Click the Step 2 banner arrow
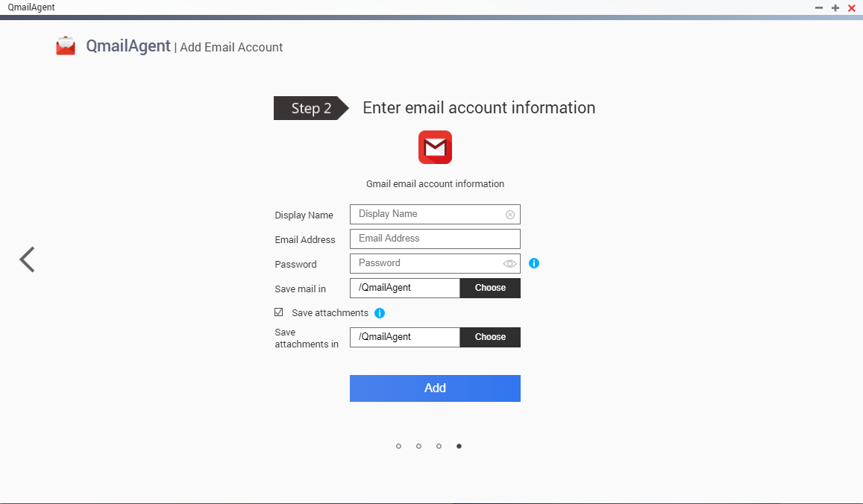863x504 pixels. (x=311, y=108)
